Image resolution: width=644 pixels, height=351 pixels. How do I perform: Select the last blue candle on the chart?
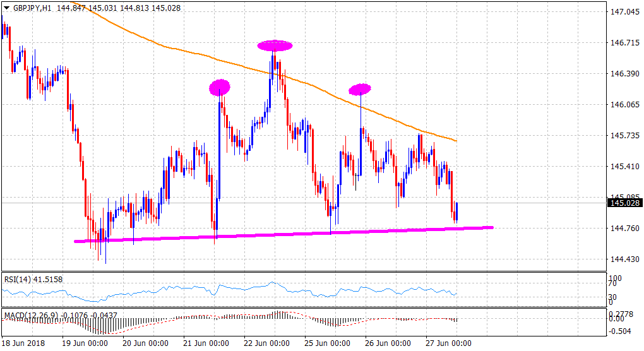(456, 211)
